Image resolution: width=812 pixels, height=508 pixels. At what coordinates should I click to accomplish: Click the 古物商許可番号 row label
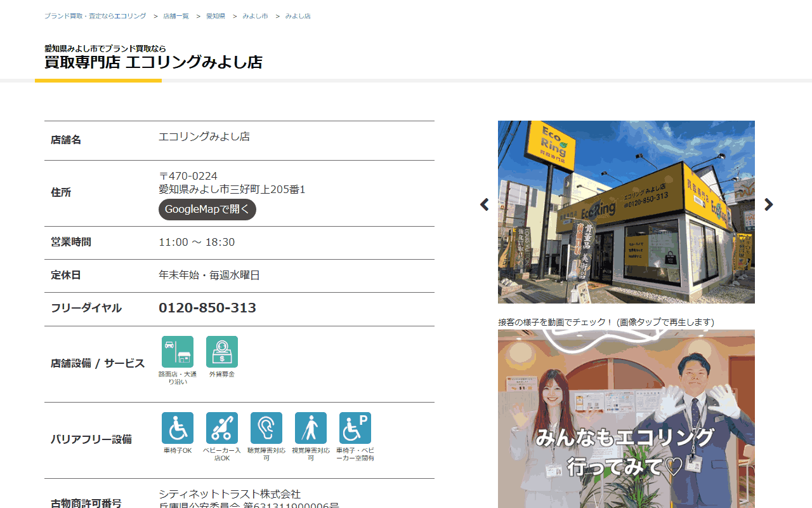pos(86,503)
